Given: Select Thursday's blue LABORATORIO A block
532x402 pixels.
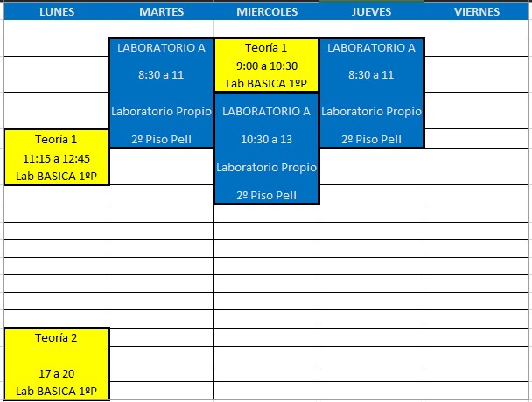Looking at the screenshot, I should click(x=371, y=93).
